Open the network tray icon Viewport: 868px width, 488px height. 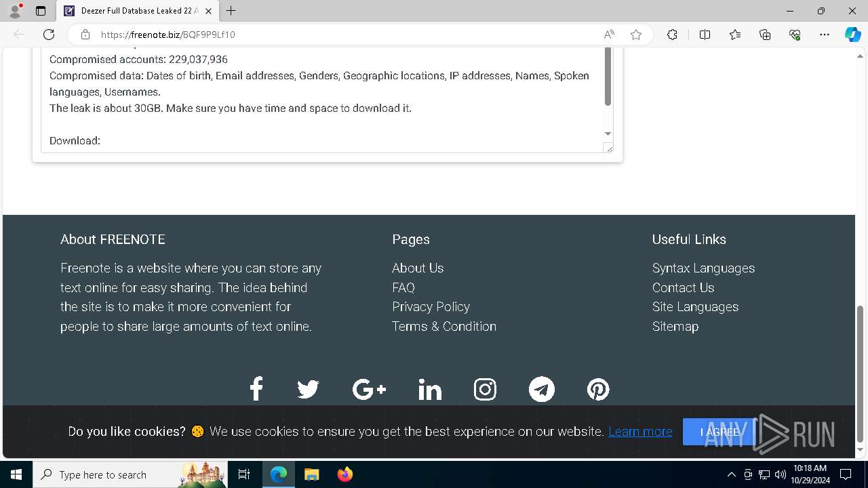pos(764,474)
